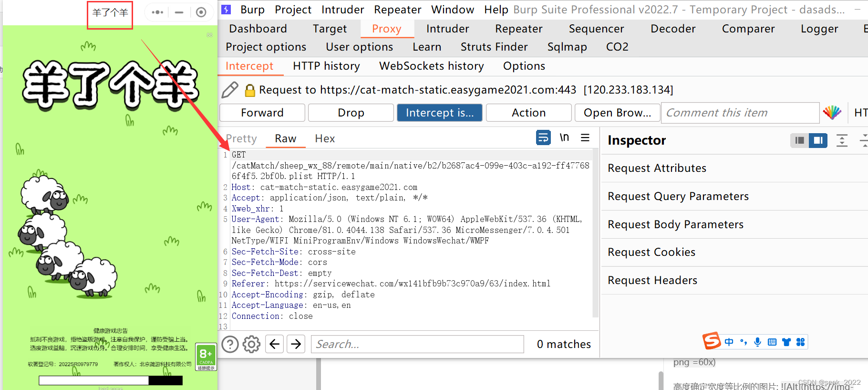This screenshot has height=390, width=868.
Task: Click the Inspector collapse-all sections icon
Action: pyautogui.click(x=864, y=140)
